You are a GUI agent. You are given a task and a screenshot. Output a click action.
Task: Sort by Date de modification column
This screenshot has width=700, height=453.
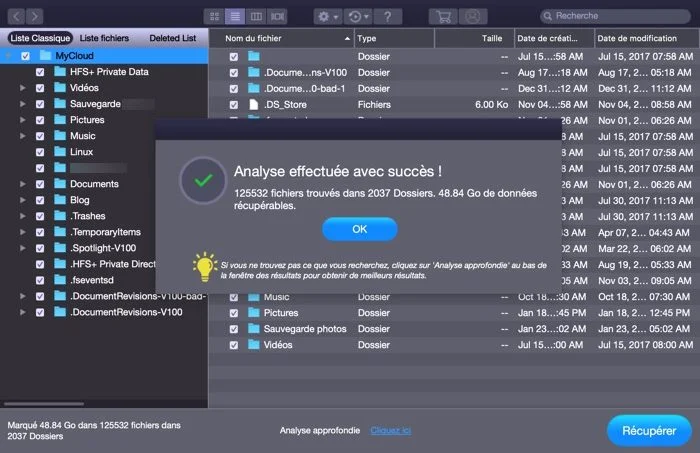pyautogui.click(x=647, y=38)
